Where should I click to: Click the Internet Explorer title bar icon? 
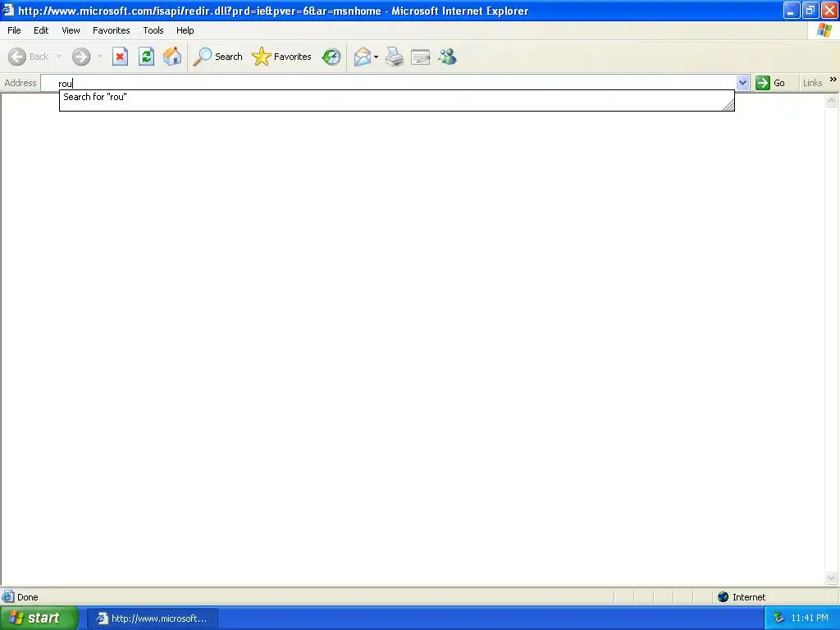[8, 10]
